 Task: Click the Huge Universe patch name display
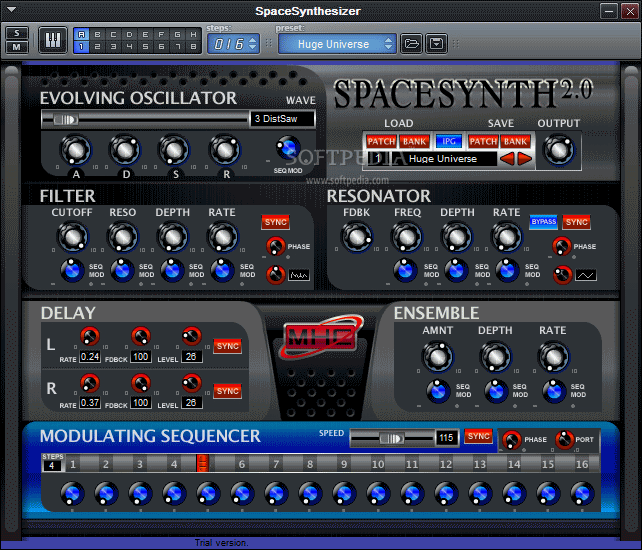click(444, 159)
